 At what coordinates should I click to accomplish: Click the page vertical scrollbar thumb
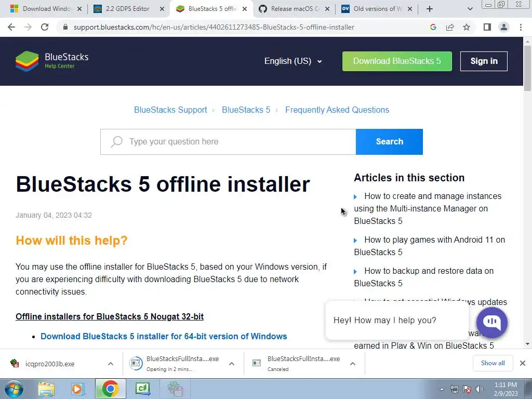(x=527, y=68)
